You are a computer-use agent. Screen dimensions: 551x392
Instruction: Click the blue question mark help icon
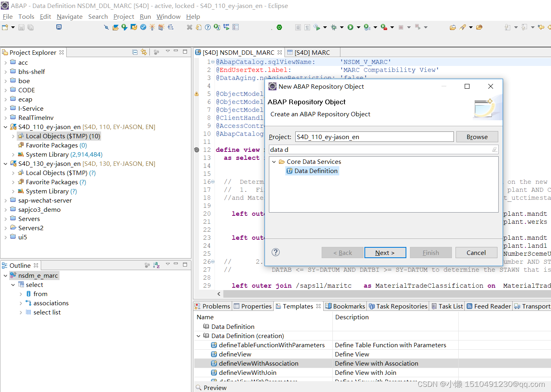(208, 27)
